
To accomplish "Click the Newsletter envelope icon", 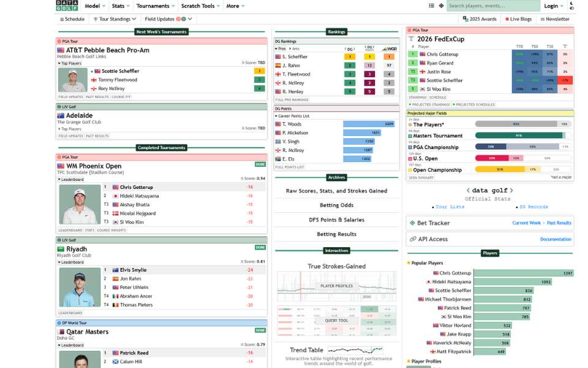I will pos(542,19).
